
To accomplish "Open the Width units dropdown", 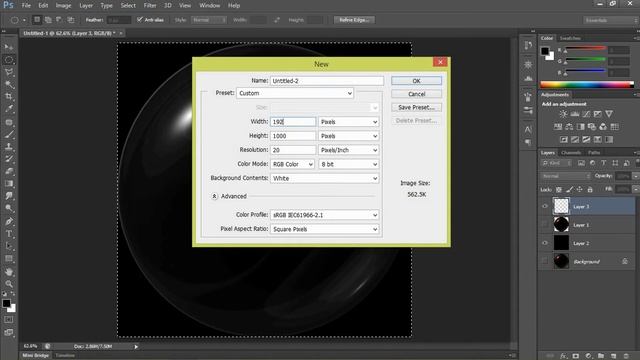I will click(349, 122).
